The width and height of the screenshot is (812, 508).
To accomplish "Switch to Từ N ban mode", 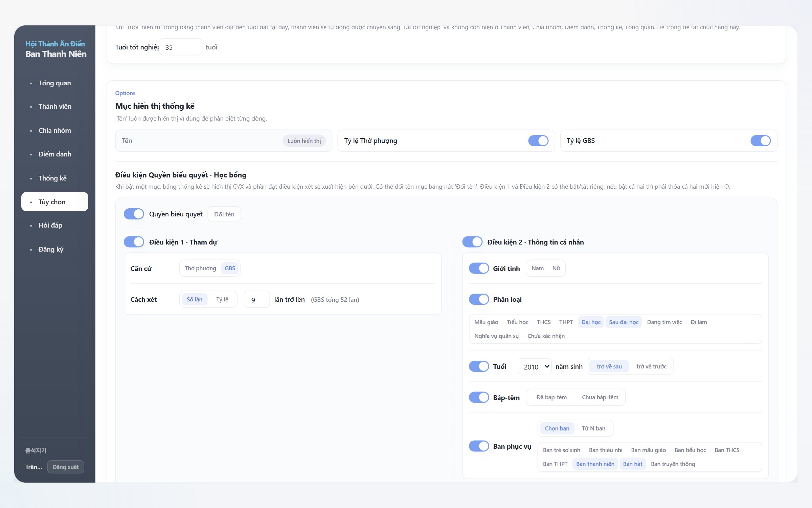I will pos(593,428).
